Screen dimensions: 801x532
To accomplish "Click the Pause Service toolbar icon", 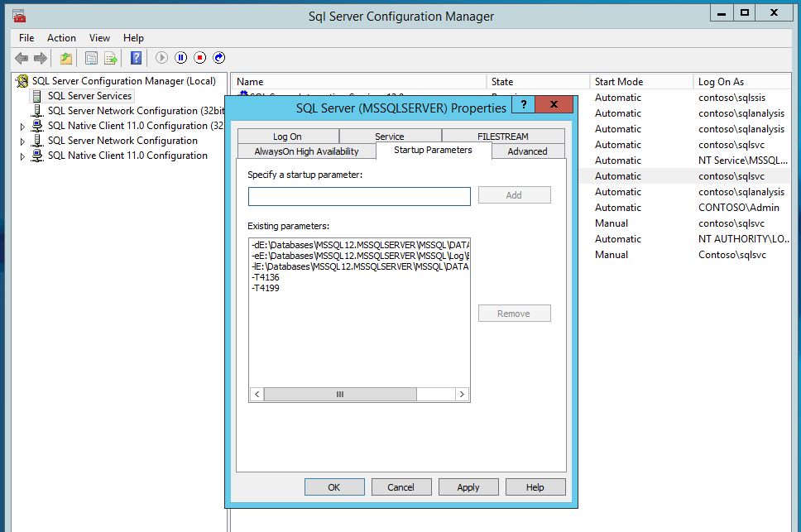I will [x=181, y=58].
